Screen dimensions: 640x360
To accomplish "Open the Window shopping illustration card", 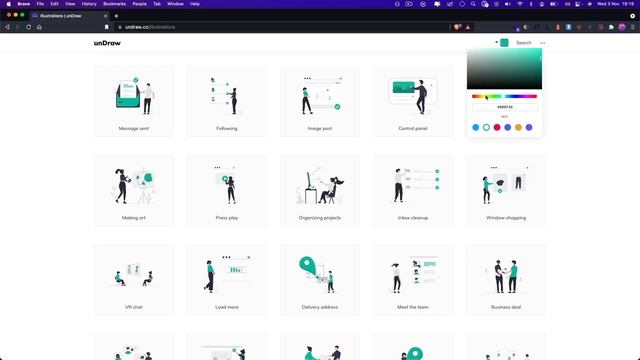I will point(506,191).
